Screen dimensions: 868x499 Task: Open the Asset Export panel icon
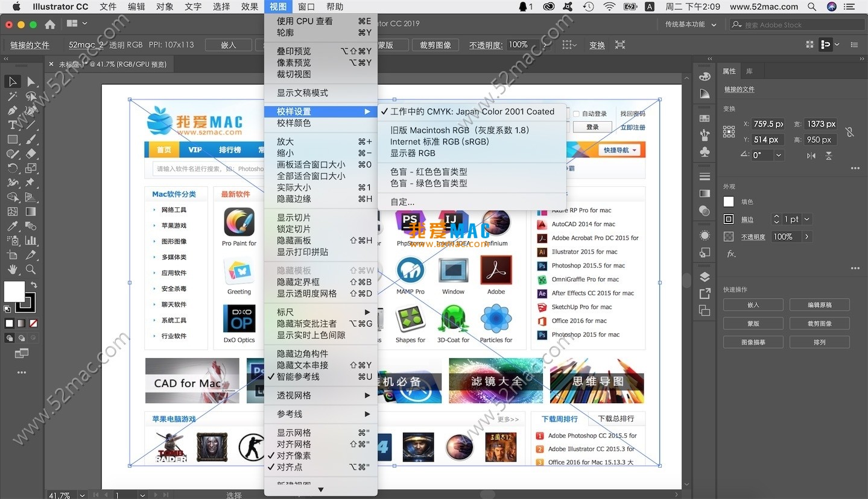pyautogui.click(x=705, y=293)
